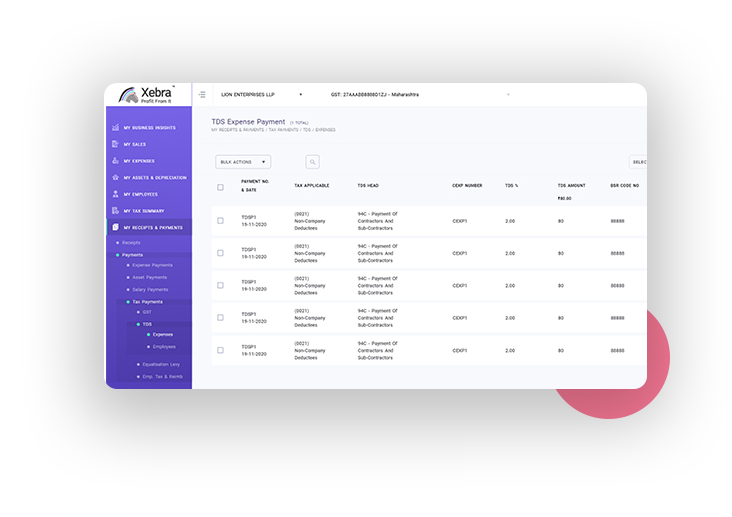732x517 pixels.
Task: Click the My Business Insights chart icon
Action: [x=116, y=128]
